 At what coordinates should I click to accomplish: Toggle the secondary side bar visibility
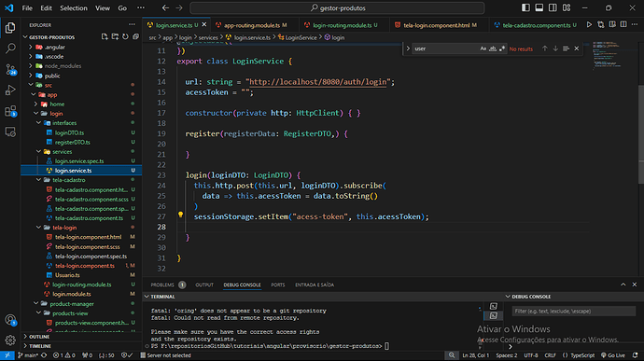[553, 7]
